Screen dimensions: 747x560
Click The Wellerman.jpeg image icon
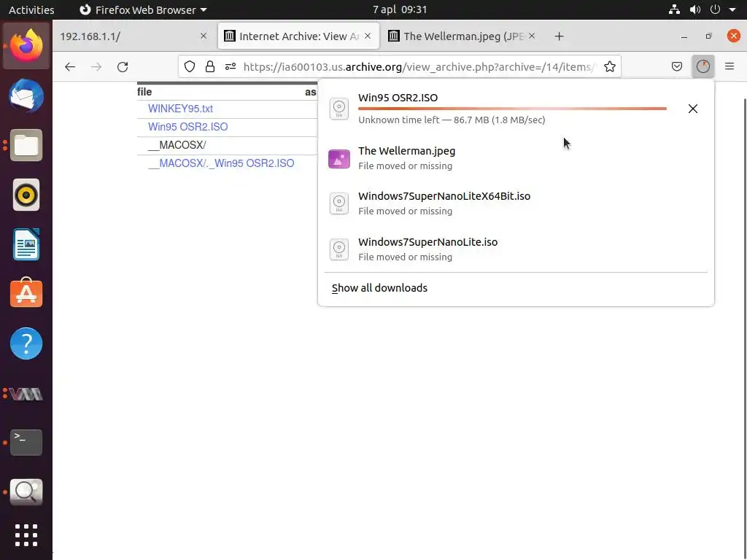[339, 159]
